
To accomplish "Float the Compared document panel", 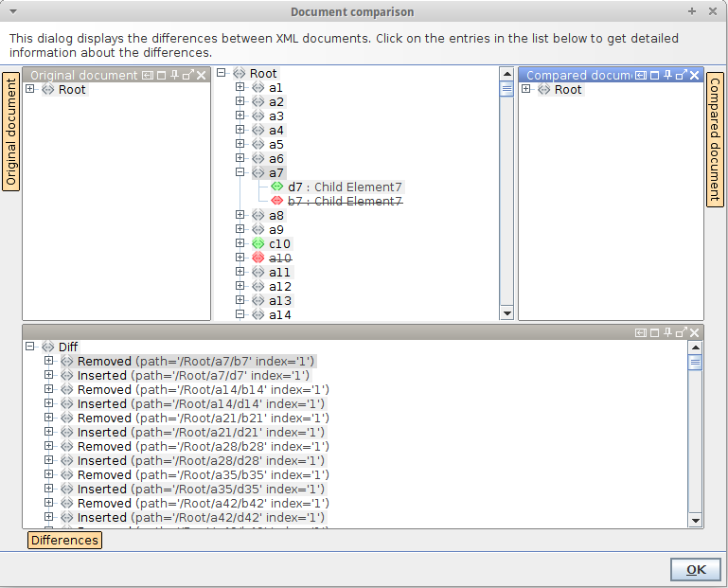I will pyautogui.click(x=681, y=75).
